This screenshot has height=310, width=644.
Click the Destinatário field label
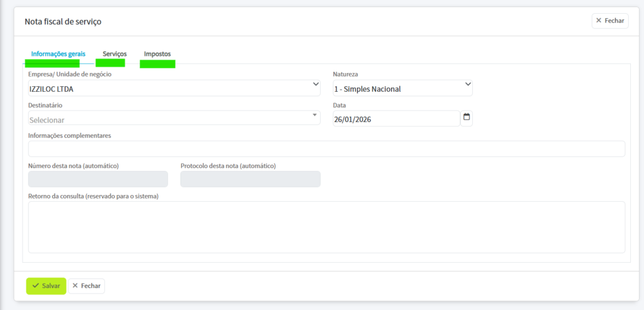click(45, 106)
